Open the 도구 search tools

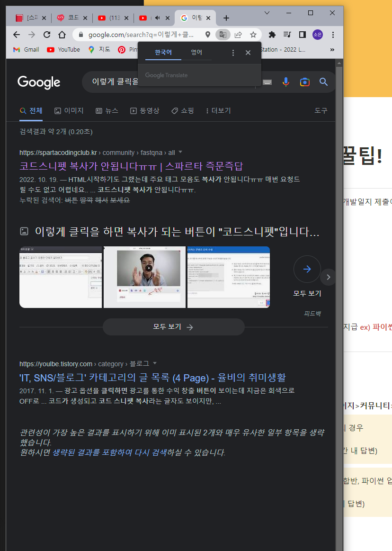point(321,111)
